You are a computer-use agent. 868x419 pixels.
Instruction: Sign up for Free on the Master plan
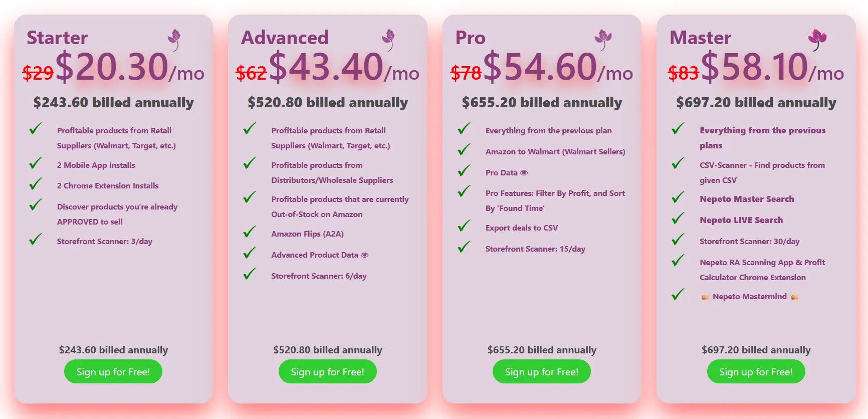[756, 371]
